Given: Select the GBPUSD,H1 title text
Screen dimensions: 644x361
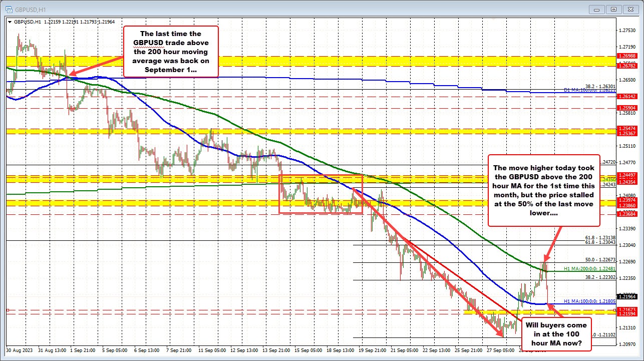Looking at the screenshot, I should [x=31, y=9].
